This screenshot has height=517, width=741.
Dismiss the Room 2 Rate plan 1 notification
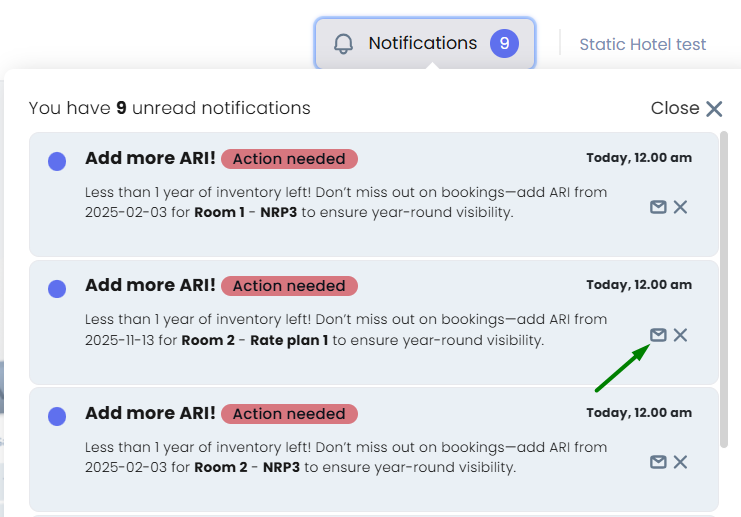click(x=680, y=335)
